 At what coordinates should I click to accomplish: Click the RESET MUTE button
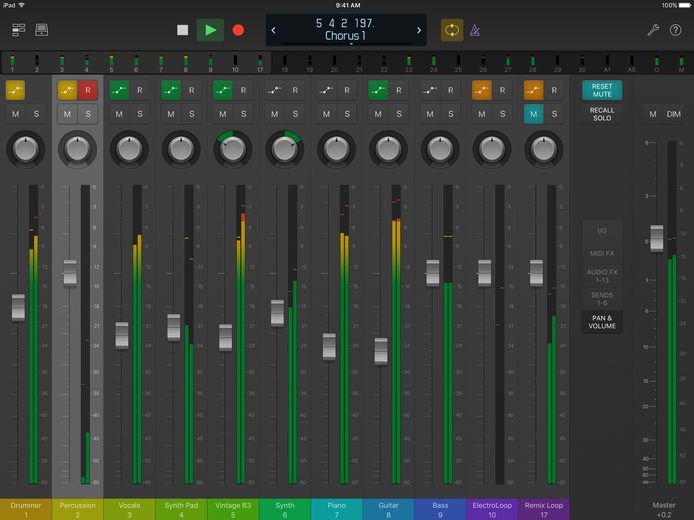[x=602, y=90]
